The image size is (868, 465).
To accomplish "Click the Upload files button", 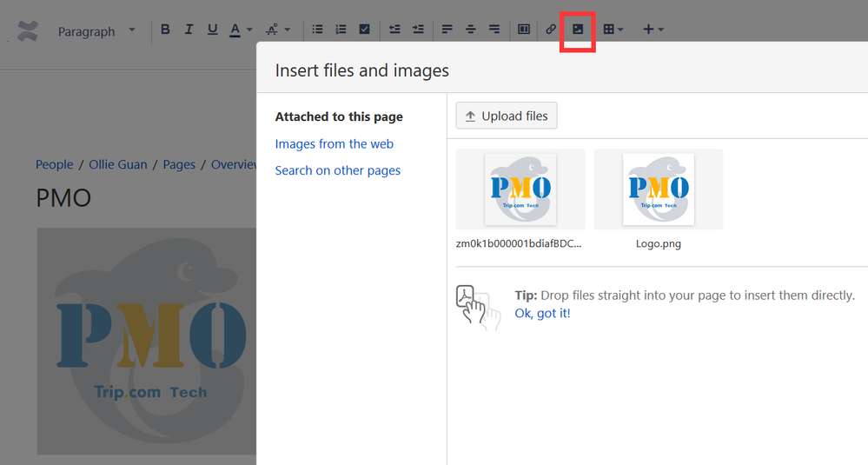I will pos(507,116).
